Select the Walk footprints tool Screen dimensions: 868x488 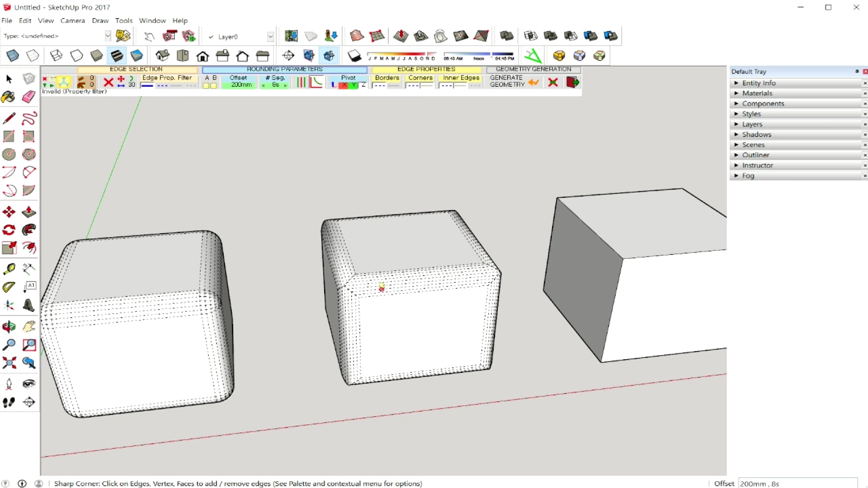9,402
